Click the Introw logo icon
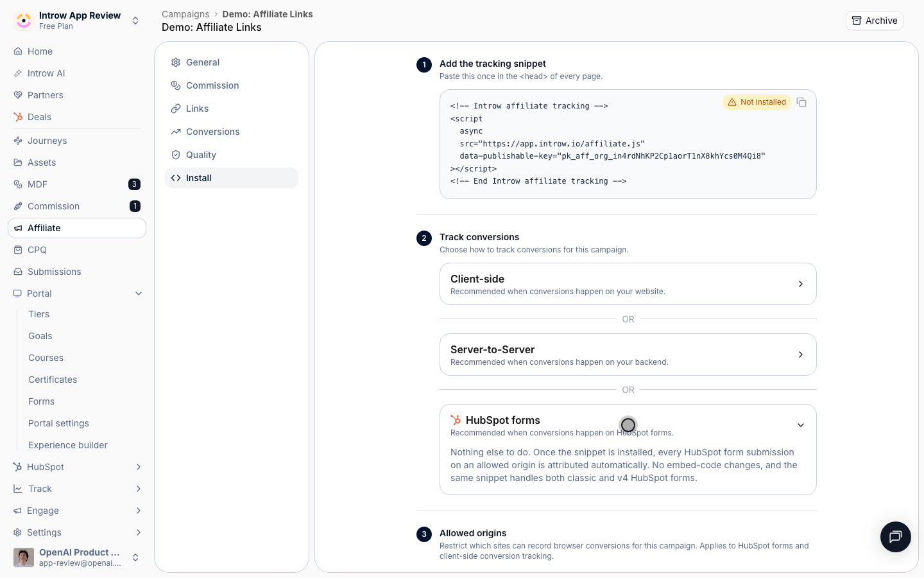 (24, 21)
